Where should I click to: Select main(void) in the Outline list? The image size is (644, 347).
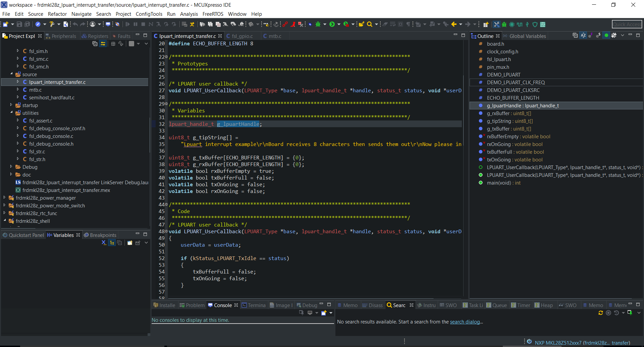[503, 183]
